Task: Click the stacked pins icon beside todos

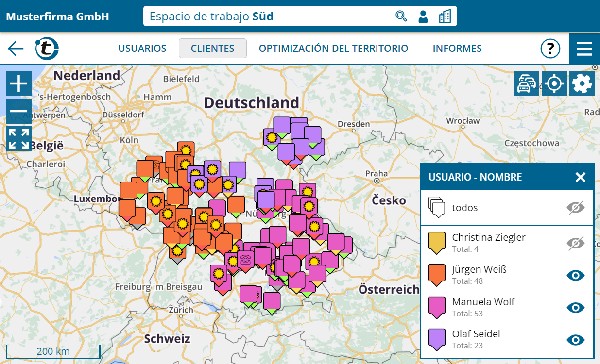Action: pyautogui.click(x=436, y=207)
